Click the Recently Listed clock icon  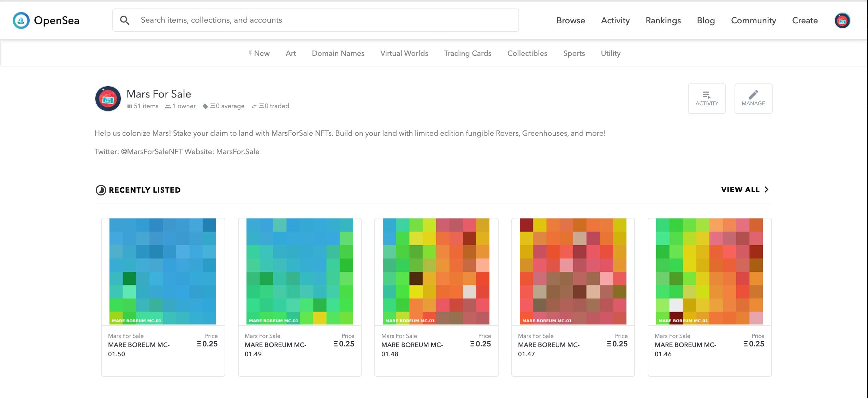tap(101, 190)
